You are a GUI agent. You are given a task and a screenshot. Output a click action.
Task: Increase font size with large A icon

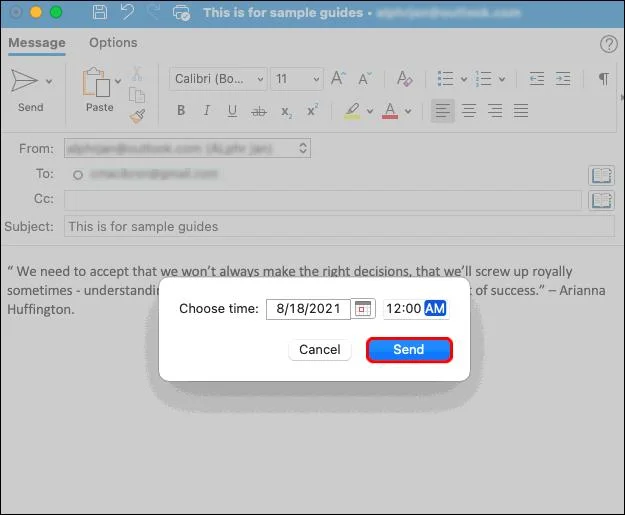pyautogui.click(x=338, y=78)
